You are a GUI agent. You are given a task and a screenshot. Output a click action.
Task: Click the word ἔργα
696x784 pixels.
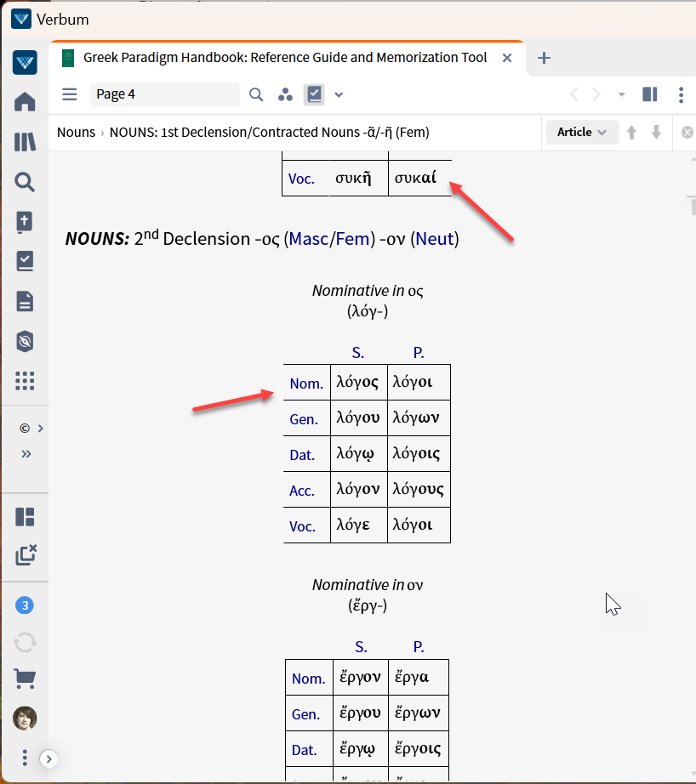pos(411,677)
